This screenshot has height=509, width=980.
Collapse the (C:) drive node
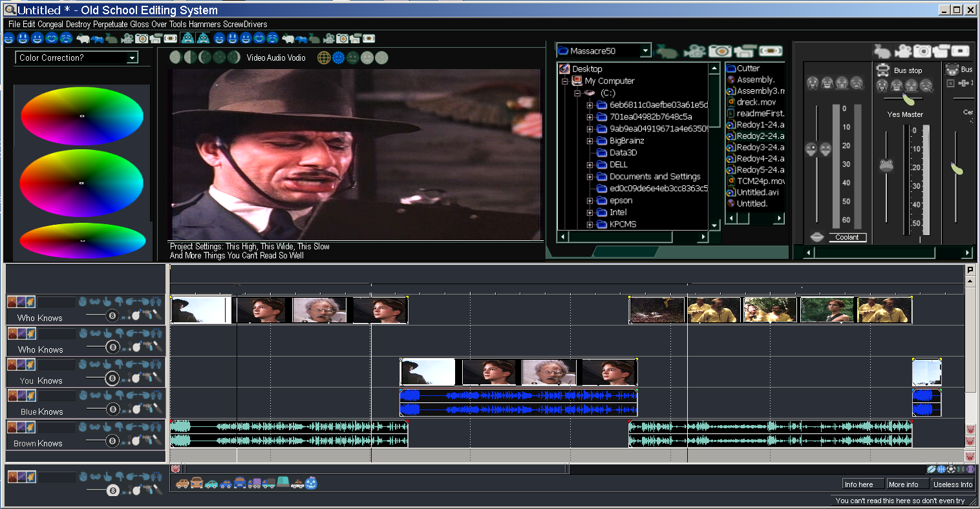point(577,93)
